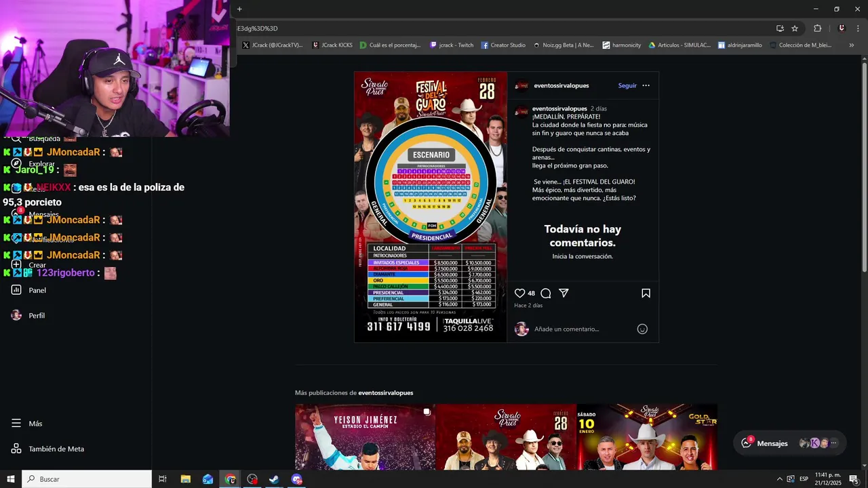
Task: Open harmonicity bookmark
Action: coord(622,45)
